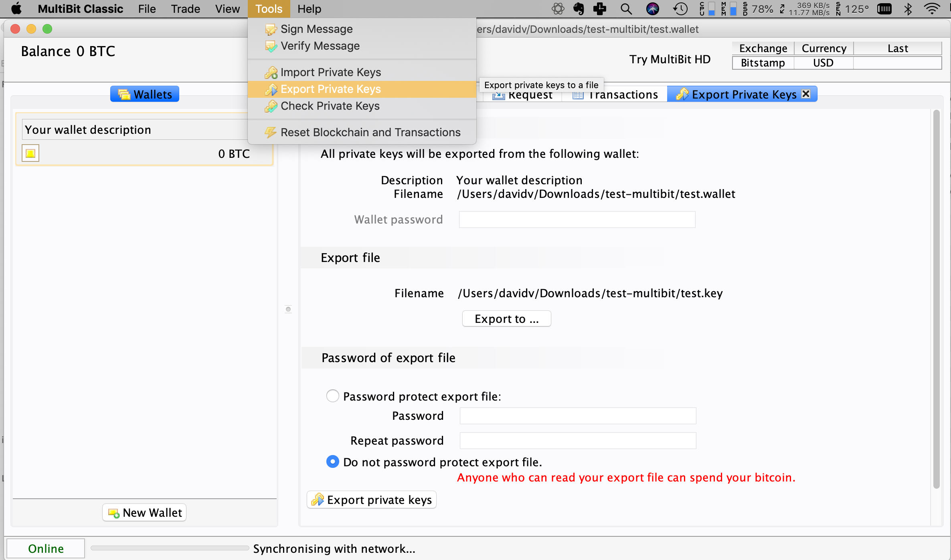Click the Import Private Keys key icon
The width and height of the screenshot is (951, 560).
(x=271, y=73)
